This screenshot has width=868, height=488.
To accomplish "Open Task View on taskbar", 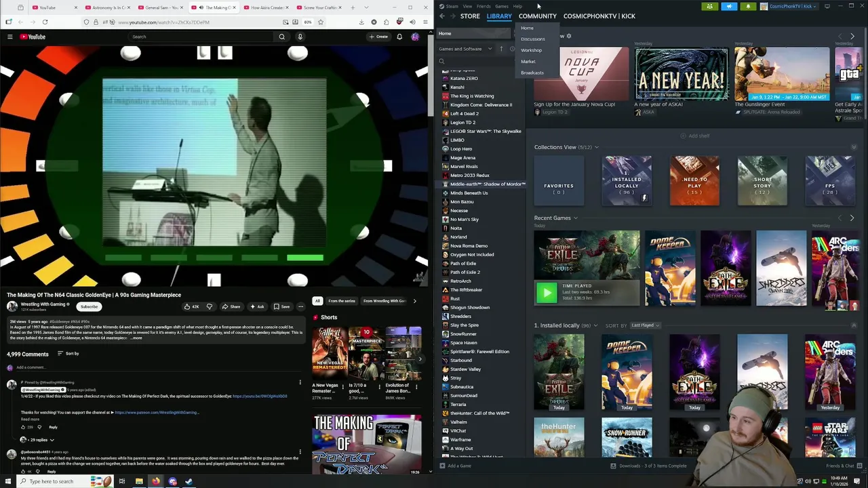I will tap(122, 481).
